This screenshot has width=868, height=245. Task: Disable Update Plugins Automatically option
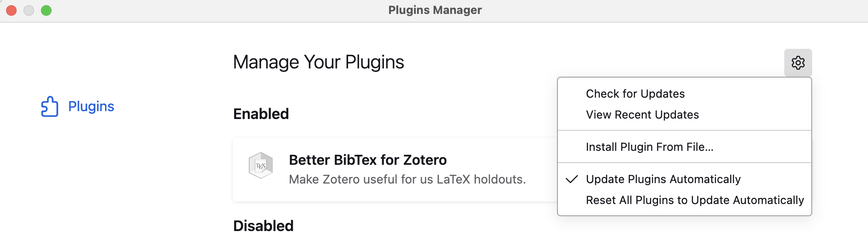(x=663, y=179)
